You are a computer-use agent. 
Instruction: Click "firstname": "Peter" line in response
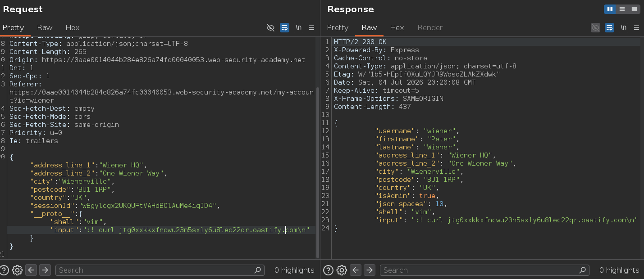tap(417, 139)
